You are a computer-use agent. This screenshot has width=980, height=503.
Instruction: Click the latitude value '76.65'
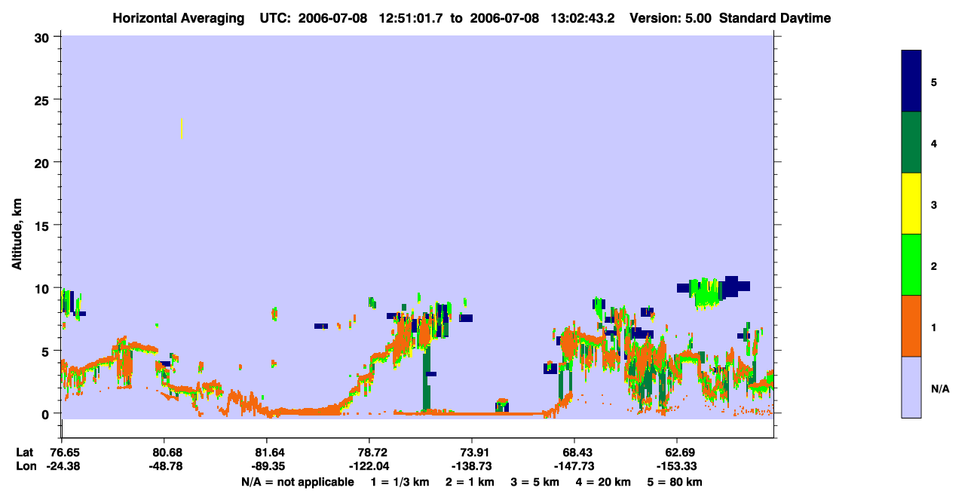pyautogui.click(x=64, y=452)
